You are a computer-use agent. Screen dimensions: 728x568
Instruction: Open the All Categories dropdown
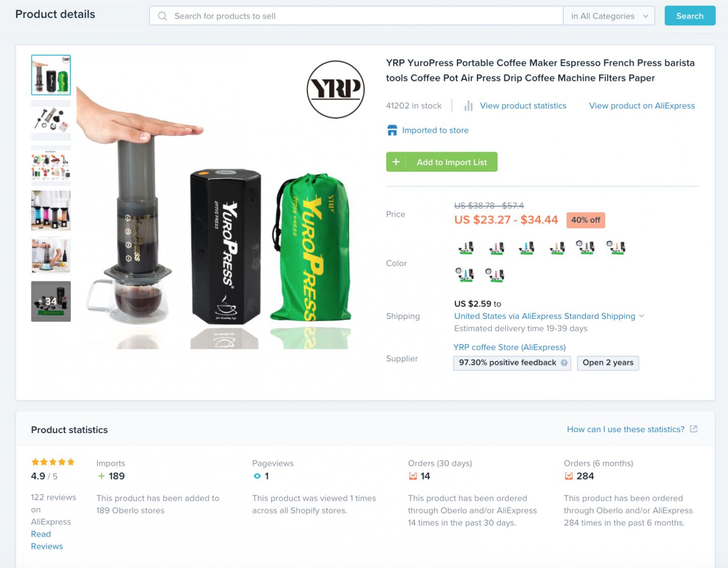(x=609, y=16)
